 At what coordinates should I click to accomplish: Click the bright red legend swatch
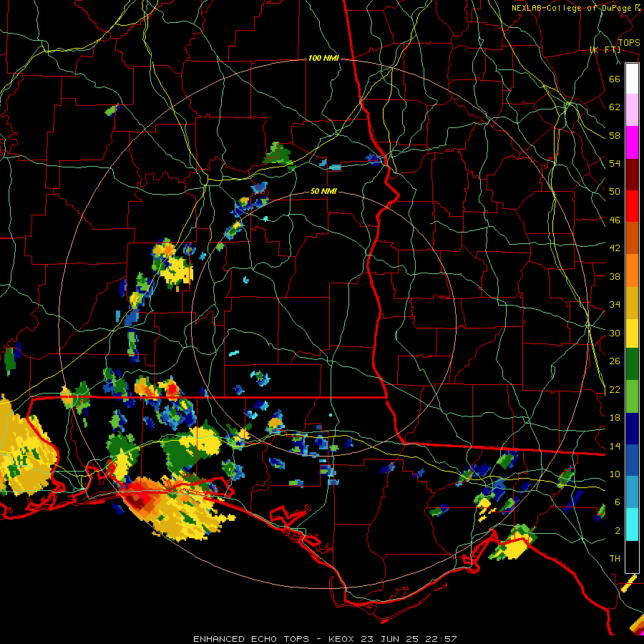click(x=632, y=206)
